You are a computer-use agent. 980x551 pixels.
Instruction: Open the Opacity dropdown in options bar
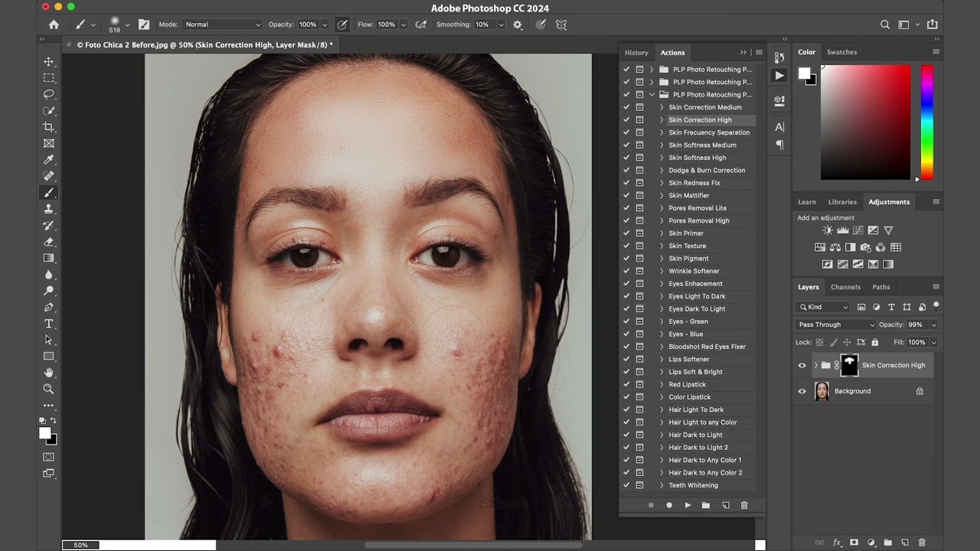pos(325,24)
